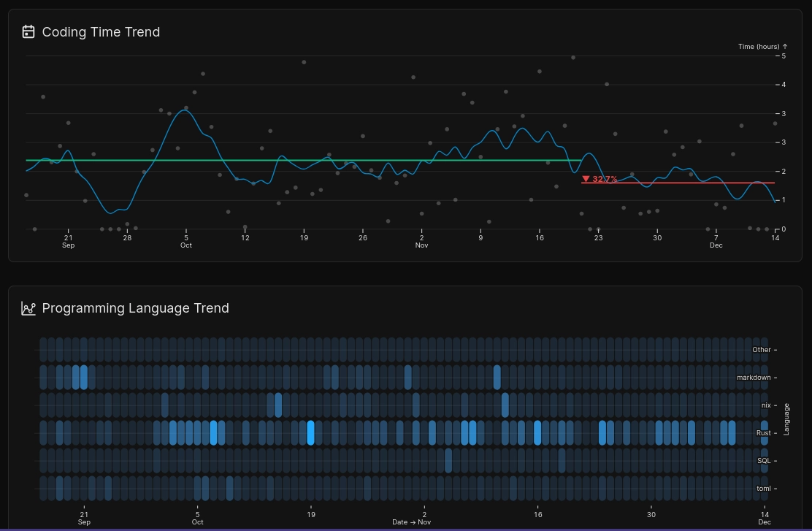Click the Time (hours) axis label
Image resolution: width=812 pixels, height=531 pixels.
click(759, 46)
